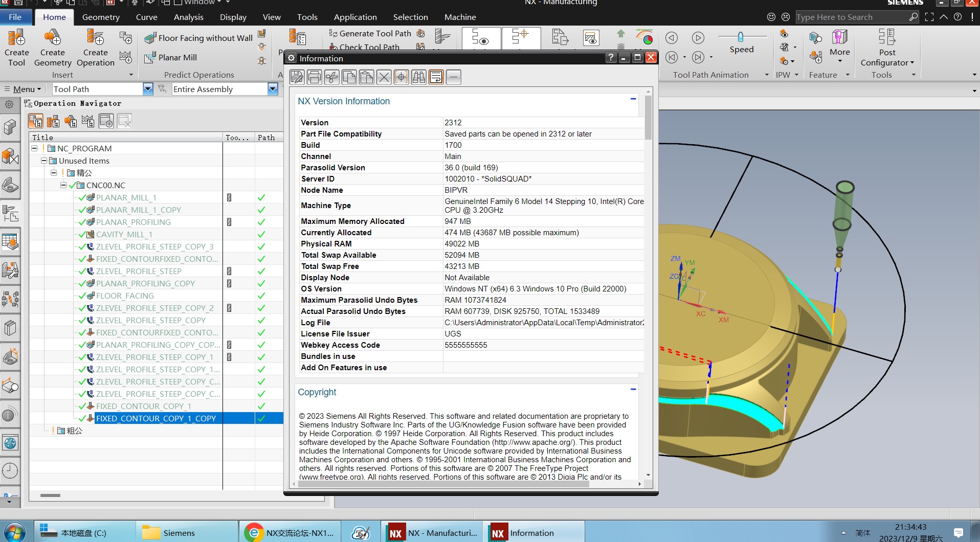Open the History clock tab in resource bar

(x=10, y=470)
